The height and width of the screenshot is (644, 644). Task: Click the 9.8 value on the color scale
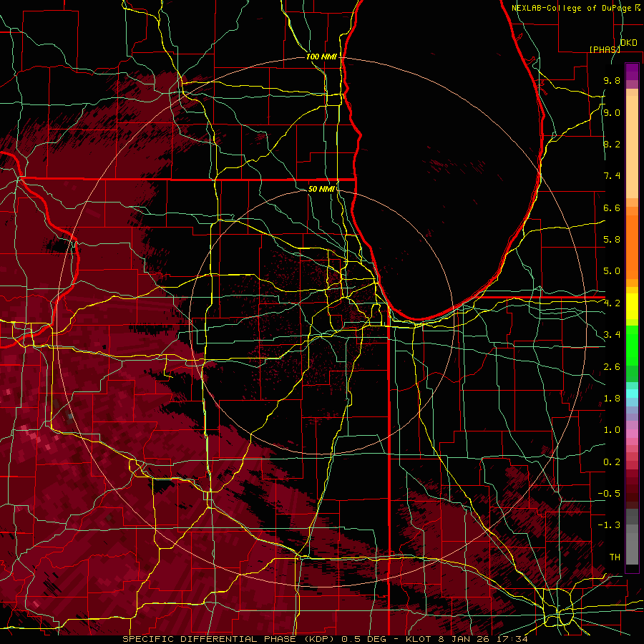pyautogui.click(x=612, y=80)
